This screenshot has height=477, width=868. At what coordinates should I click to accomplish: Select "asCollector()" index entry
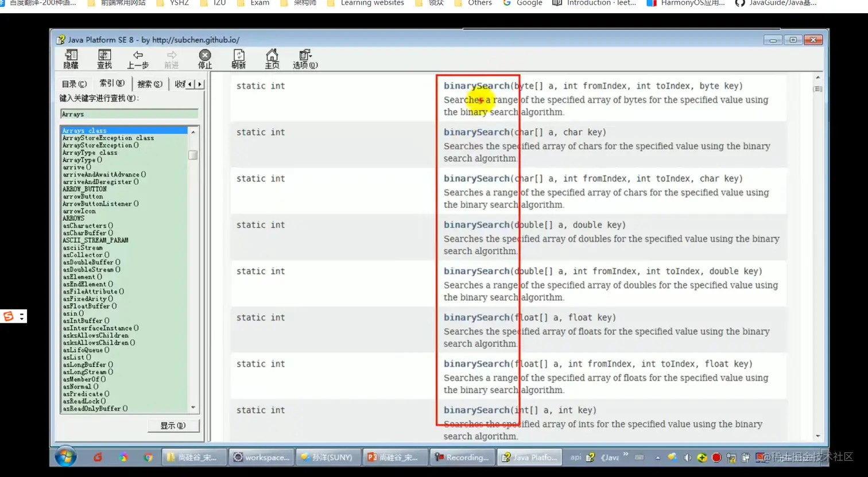(86, 255)
